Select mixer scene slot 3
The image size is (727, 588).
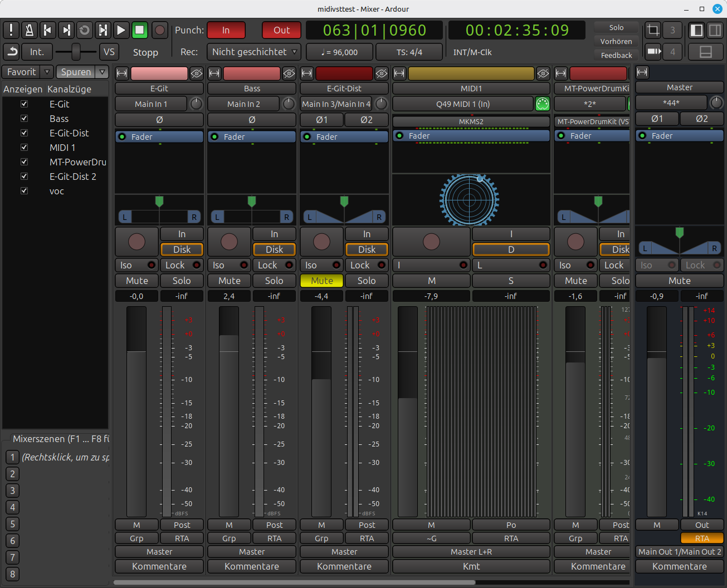tap(12, 491)
